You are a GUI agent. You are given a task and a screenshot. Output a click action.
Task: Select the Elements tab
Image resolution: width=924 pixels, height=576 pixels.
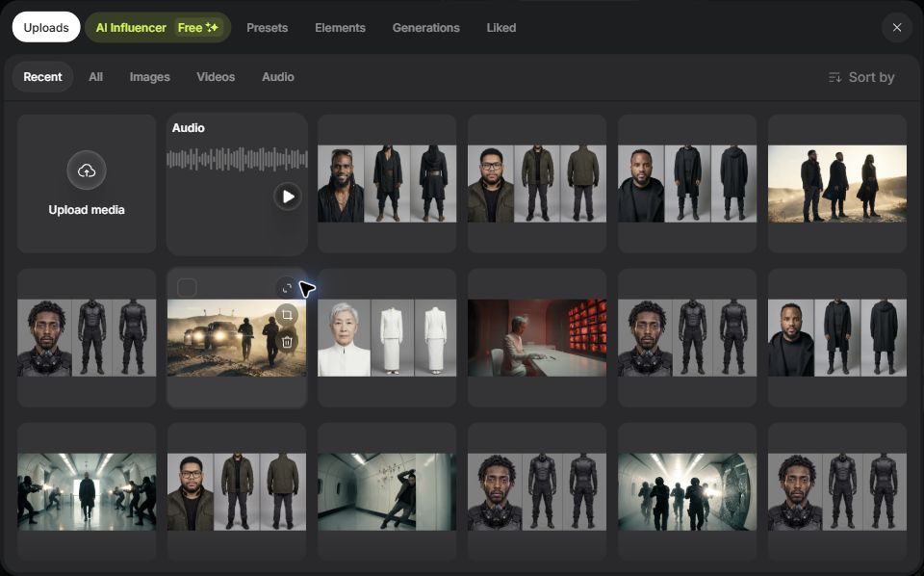(340, 28)
